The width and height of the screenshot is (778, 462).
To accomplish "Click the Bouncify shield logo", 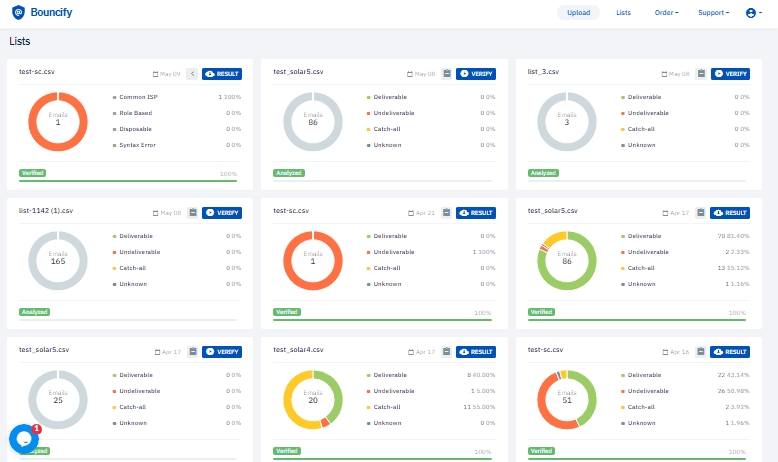I will (18, 12).
